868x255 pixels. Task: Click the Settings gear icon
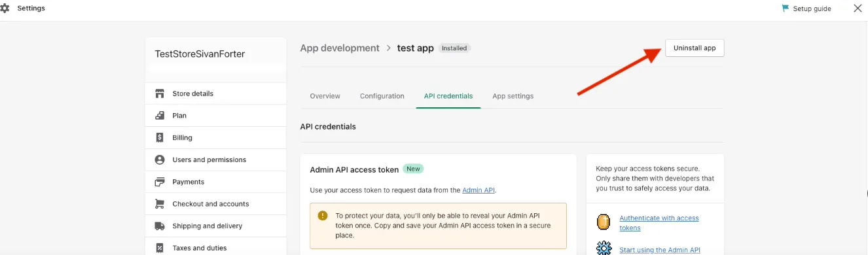click(5, 8)
